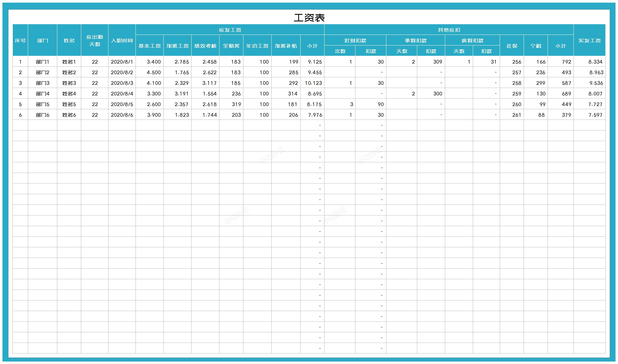This screenshot has height=364, width=618.
Task: Click the 其他应扣 merged header
Action: 449,30
